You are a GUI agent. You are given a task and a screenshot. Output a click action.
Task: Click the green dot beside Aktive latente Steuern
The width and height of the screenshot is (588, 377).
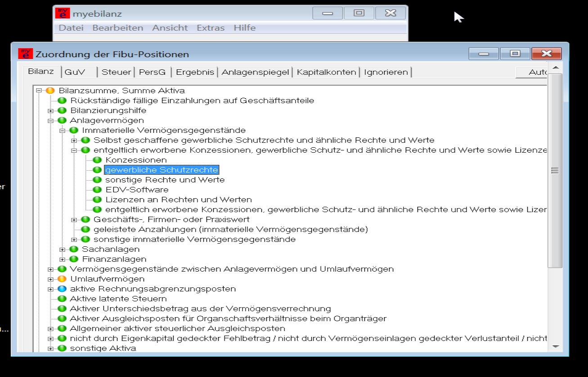62,299
